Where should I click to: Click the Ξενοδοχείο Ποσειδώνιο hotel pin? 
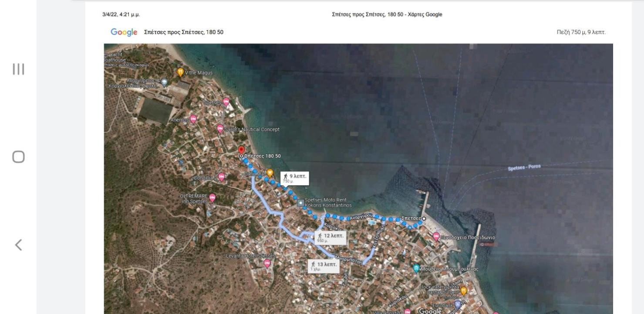[436, 236]
